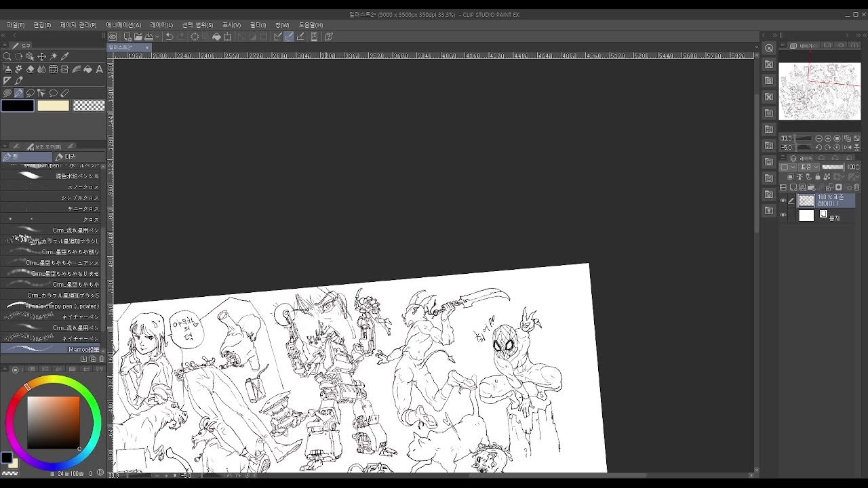The image size is (868, 488).
Task: Adjust the layer opacity slider
Action: pyautogui.click(x=833, y=167)
